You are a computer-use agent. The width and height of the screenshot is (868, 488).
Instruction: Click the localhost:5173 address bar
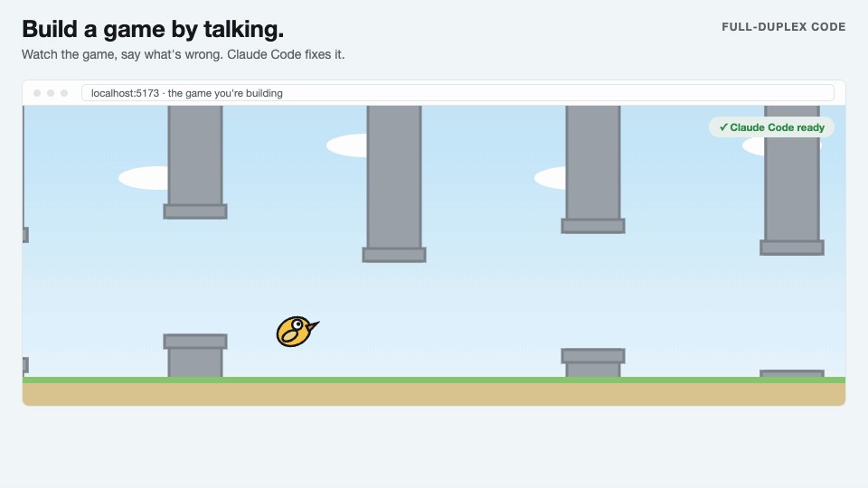pyautogui.click(x=458, y=93)
